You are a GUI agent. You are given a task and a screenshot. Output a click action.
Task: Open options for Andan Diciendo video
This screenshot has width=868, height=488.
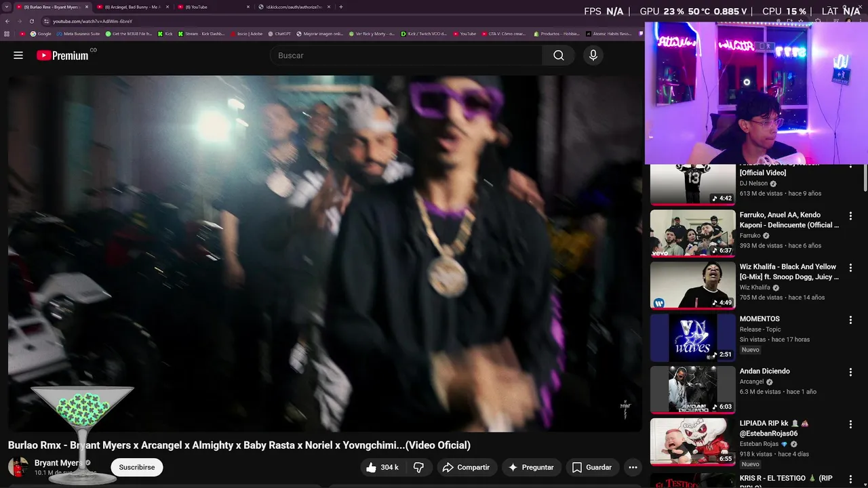click(x=850, y=372)
